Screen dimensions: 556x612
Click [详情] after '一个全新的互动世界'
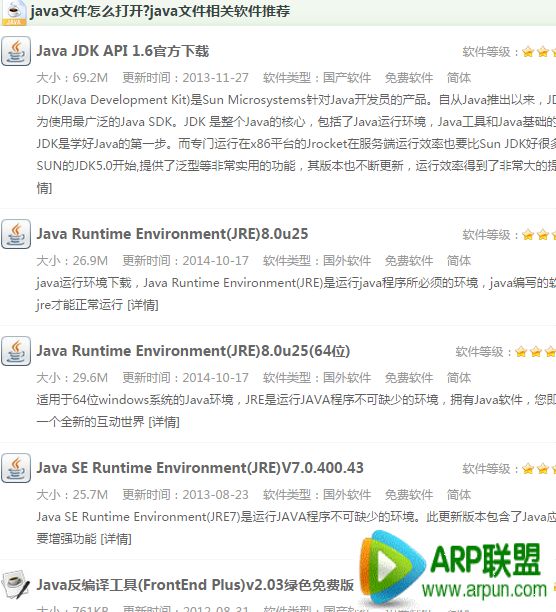(164, 422)
